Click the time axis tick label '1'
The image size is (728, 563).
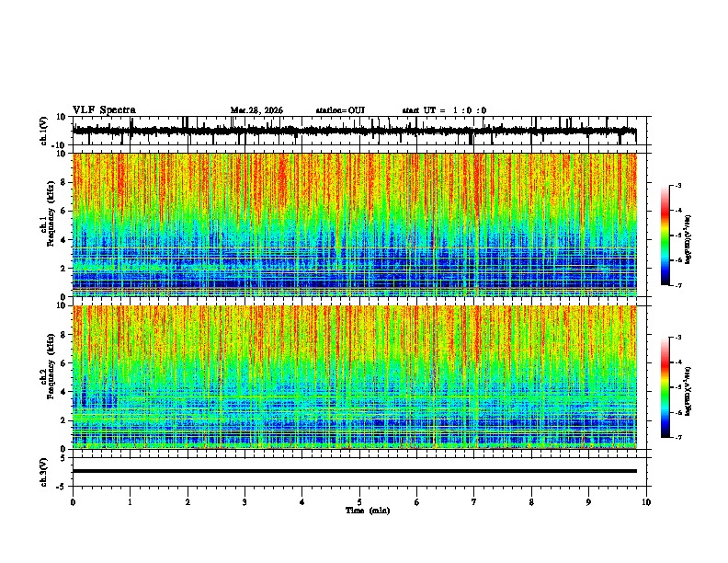[x=130, y=502]
